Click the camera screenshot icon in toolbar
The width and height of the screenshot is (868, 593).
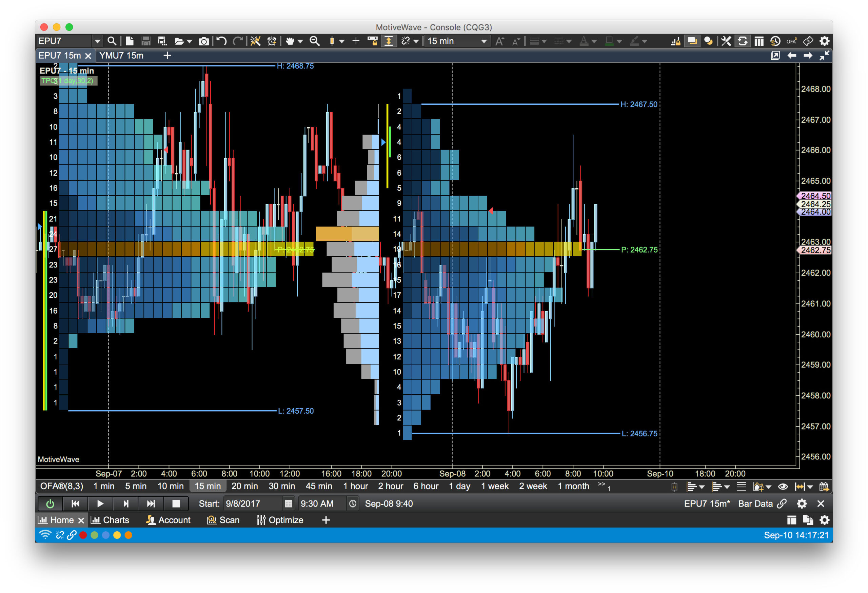[203, 41]
